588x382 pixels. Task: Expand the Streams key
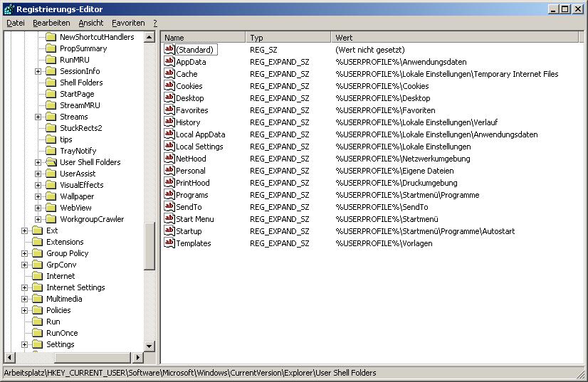(38, 117)
